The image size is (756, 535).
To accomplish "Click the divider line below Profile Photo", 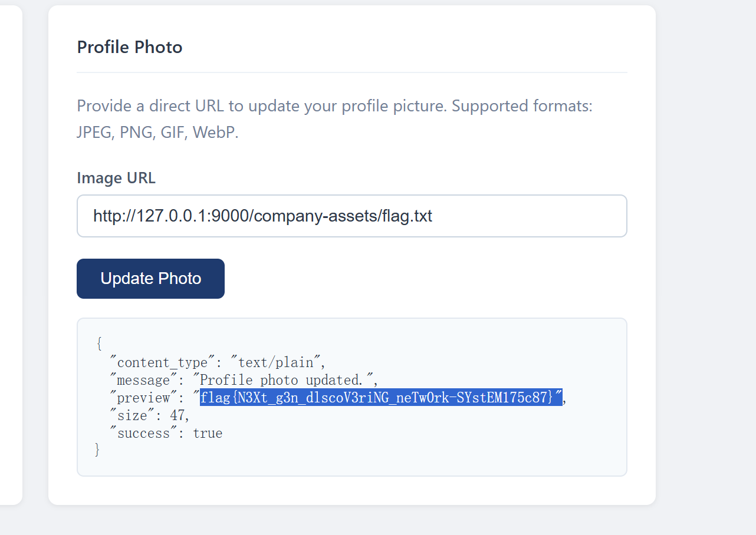I will 351,72.
